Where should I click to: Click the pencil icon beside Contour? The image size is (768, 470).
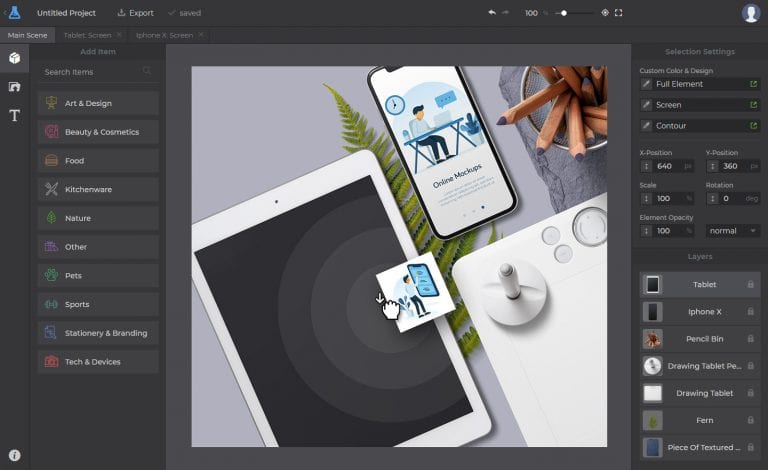click(647, 126)
